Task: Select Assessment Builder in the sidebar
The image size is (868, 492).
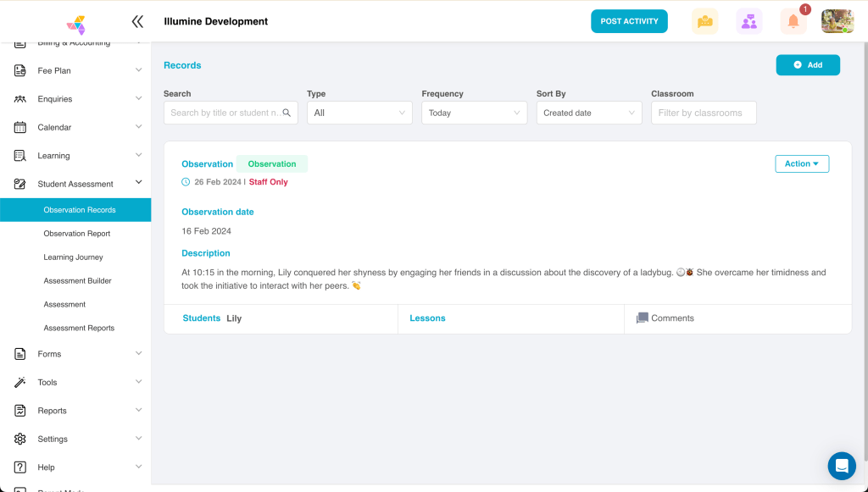Action: (77, 281)
